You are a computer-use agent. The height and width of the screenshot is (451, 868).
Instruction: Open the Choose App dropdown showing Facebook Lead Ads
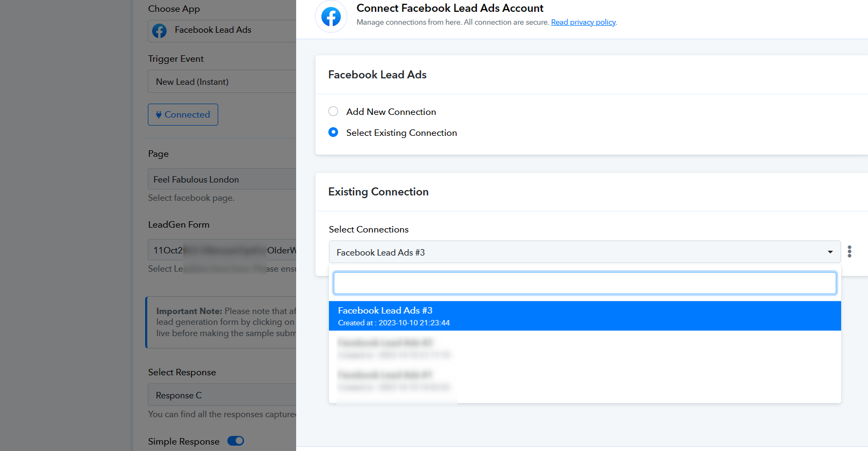pos(222,31)
